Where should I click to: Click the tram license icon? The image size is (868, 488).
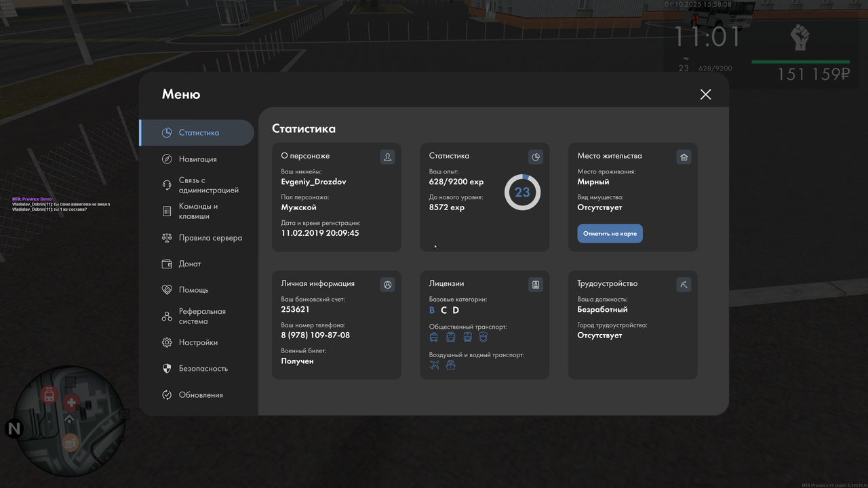pyautogui.click(x=450, y=337)
